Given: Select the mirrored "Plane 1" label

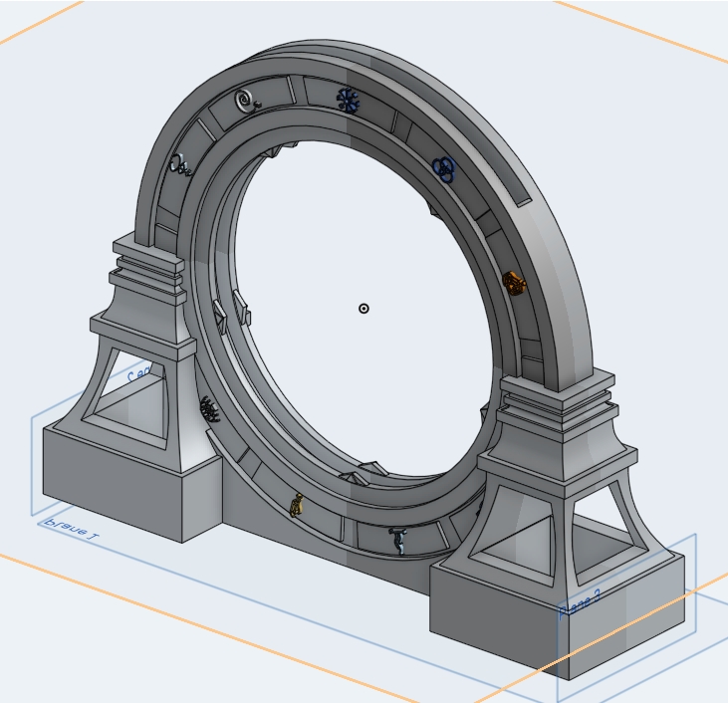Looking at the screenshot, I should pos(71,531).
